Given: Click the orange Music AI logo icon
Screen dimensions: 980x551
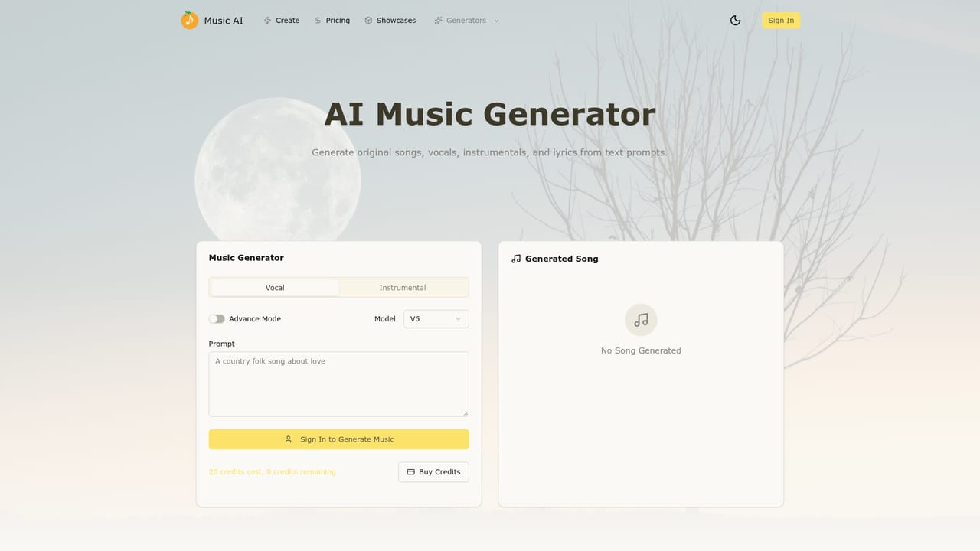Looking at the screenshot, I should 189,21.
